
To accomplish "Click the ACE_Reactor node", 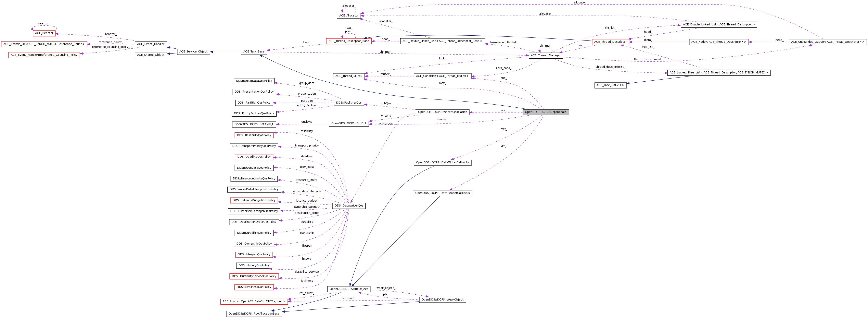I will point(44,33).
